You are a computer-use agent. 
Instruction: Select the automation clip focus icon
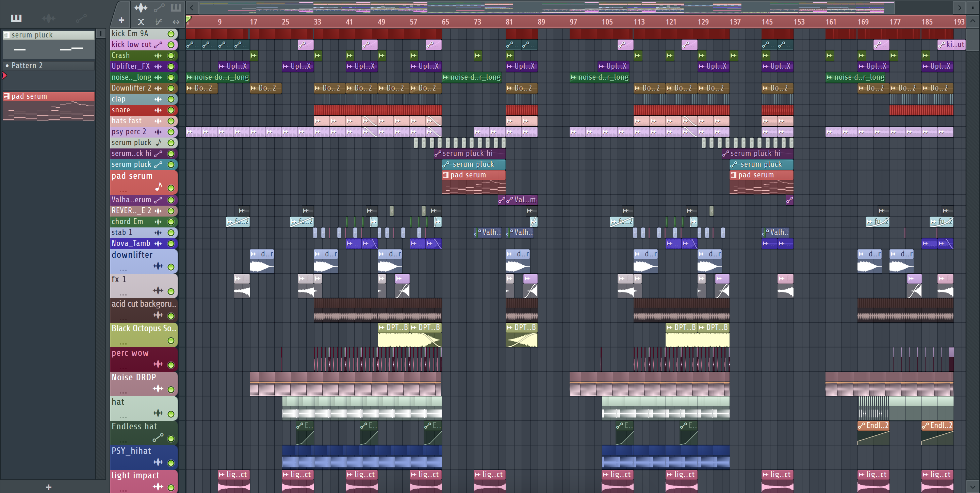159,7
